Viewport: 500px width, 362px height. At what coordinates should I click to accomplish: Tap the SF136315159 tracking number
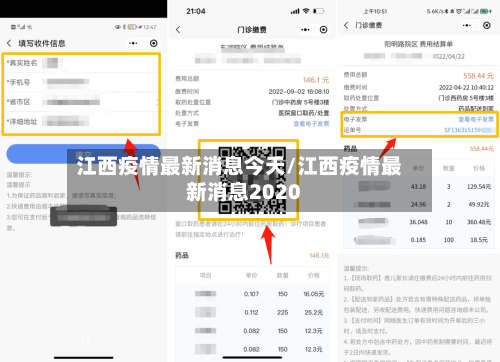tap(469, 130)
